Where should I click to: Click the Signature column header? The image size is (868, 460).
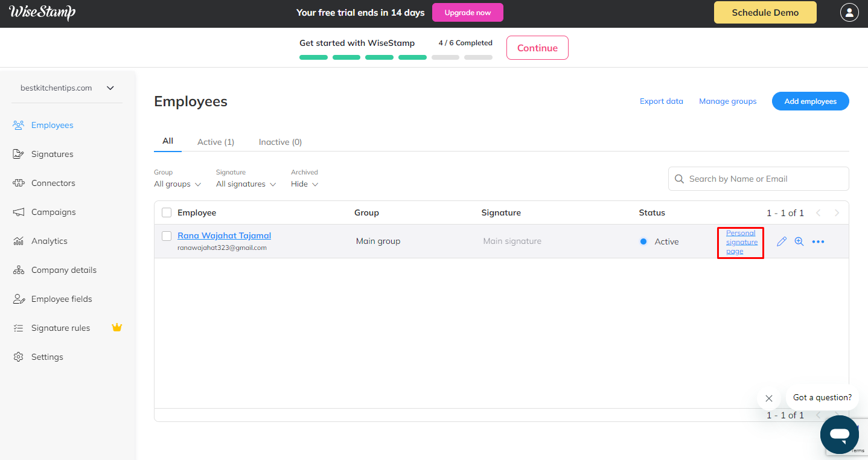pos(501,212)
